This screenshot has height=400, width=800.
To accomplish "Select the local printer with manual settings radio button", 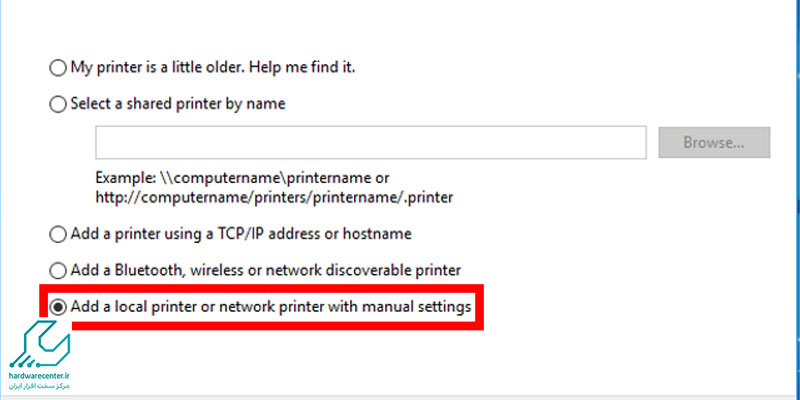I will 58,307.
